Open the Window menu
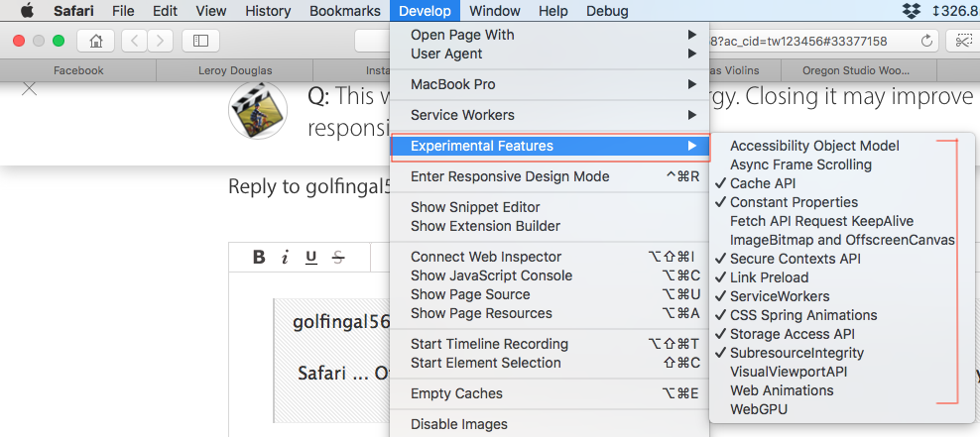The height and width of the screenshot is (437, 980). [x=495, y=11]
